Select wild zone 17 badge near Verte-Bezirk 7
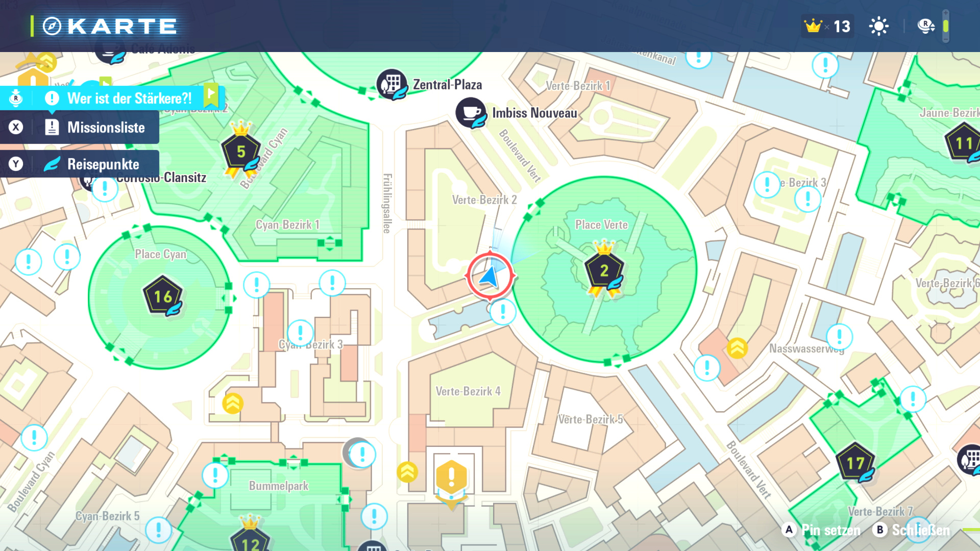Viewport: 980px width, 551px height. (855, 462)
